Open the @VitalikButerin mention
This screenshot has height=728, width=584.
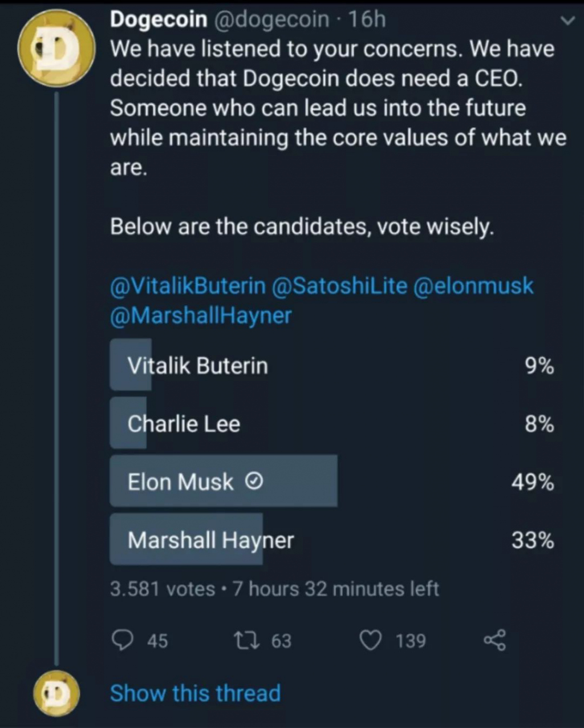tap(188, 286)
